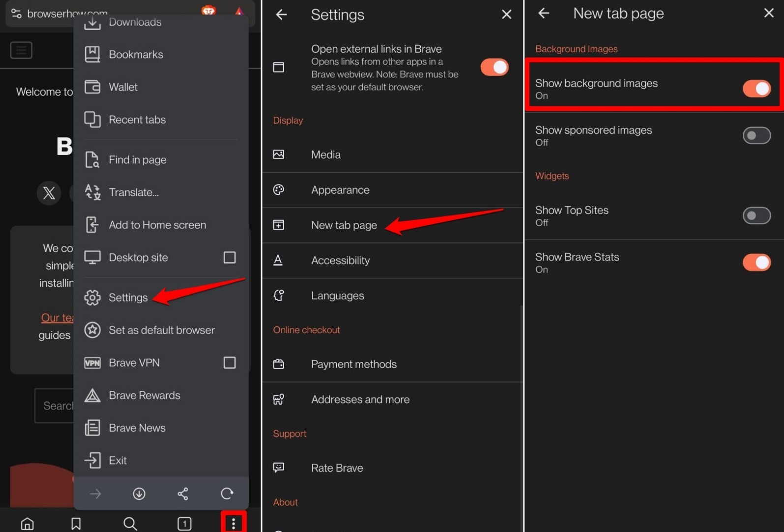This screenshot has height=532, width=784.
Task: Go back from Settings screen
Action: coord(281,15)
